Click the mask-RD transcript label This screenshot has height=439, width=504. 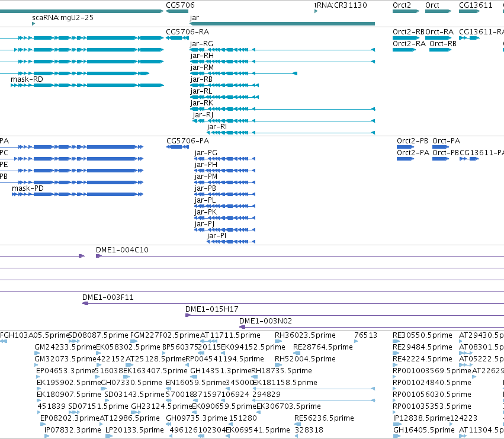pyautogui.click(x=27, y=79)
